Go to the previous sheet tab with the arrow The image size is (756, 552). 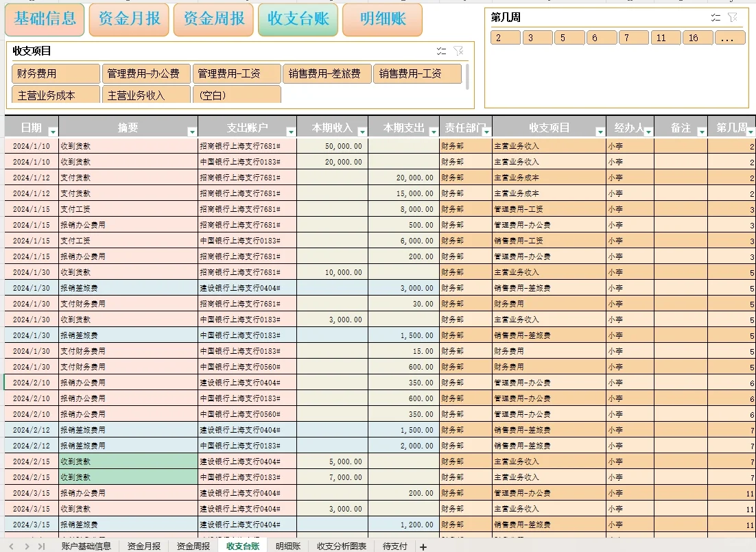tap(11, 547)
